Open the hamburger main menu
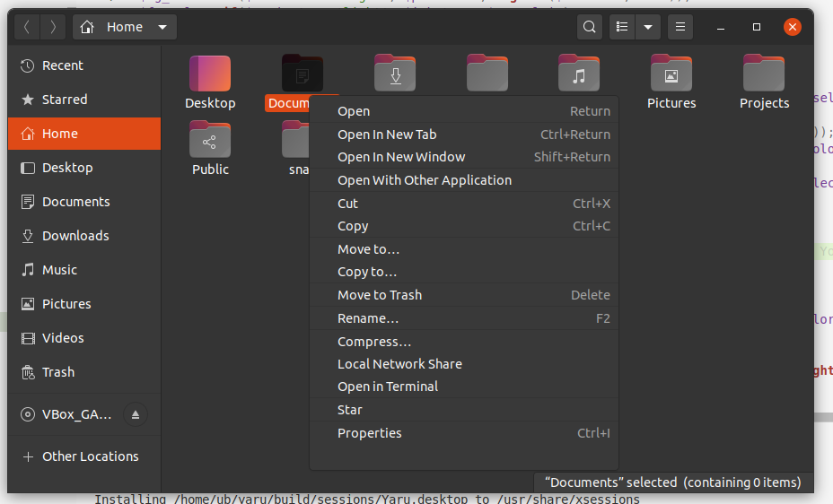Viewport: 833px width, 504px height. tap(680, 27)
